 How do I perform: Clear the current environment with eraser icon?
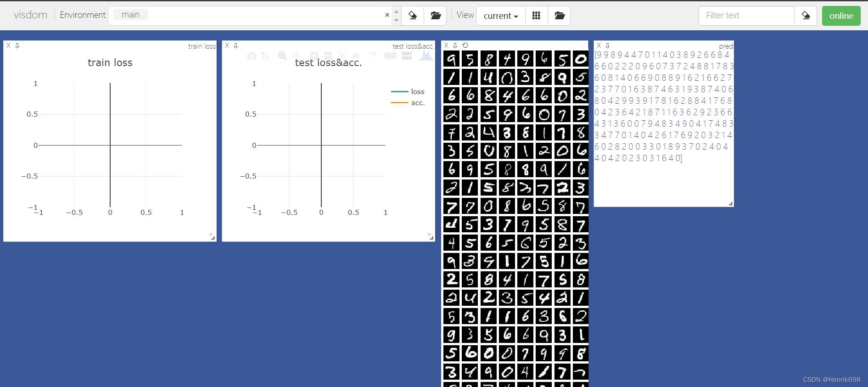click(x=413, y=16)
